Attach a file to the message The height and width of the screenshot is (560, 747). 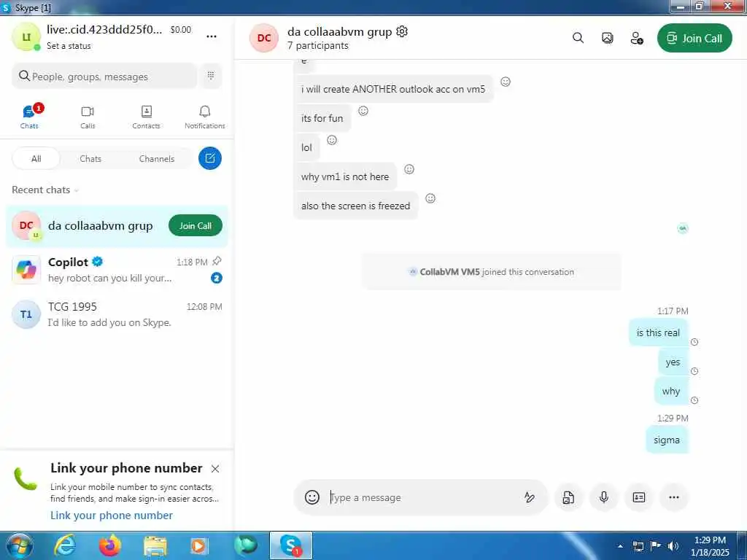[x=568, y=497]
